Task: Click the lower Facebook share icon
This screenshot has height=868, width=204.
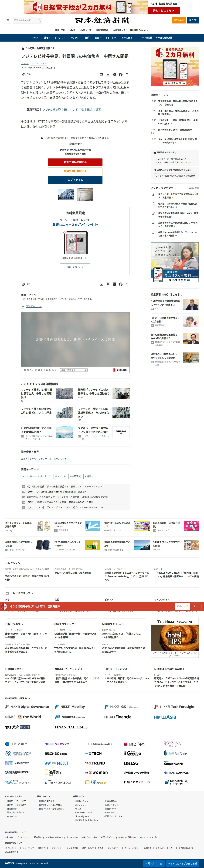Action: pos(121,284)
